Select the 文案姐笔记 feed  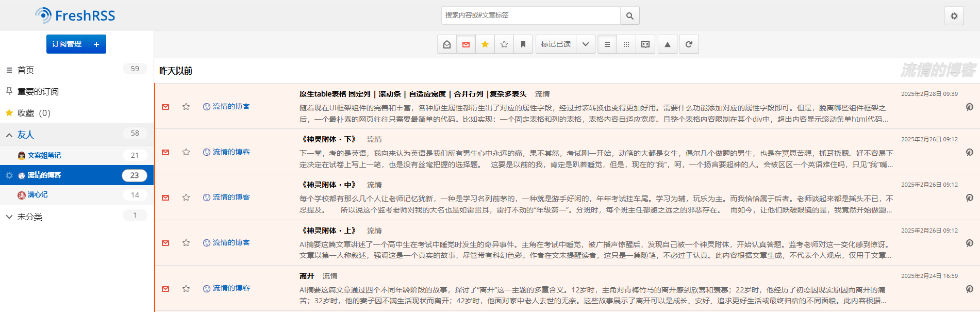(44, 155)
